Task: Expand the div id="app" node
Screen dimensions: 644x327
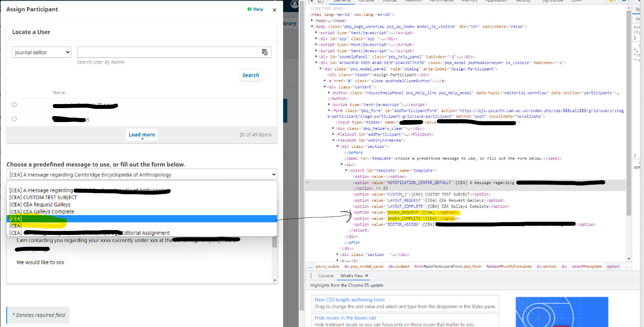Action: pos(316,39)
